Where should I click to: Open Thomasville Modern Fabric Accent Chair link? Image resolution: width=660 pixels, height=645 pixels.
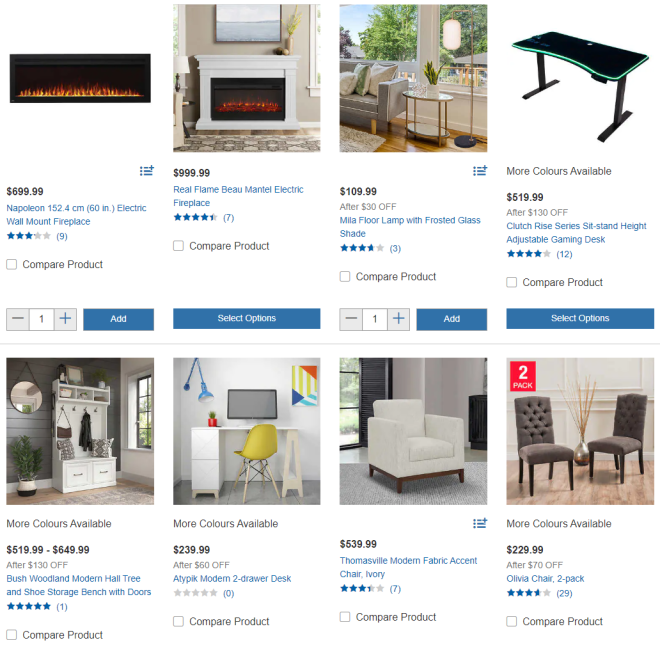(408, 567)
